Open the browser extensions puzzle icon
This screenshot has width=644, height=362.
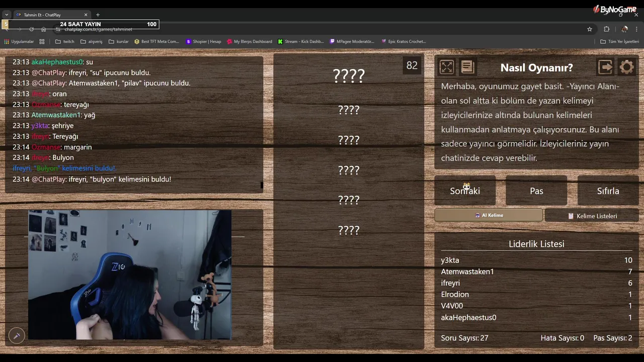tap(606, 29)
